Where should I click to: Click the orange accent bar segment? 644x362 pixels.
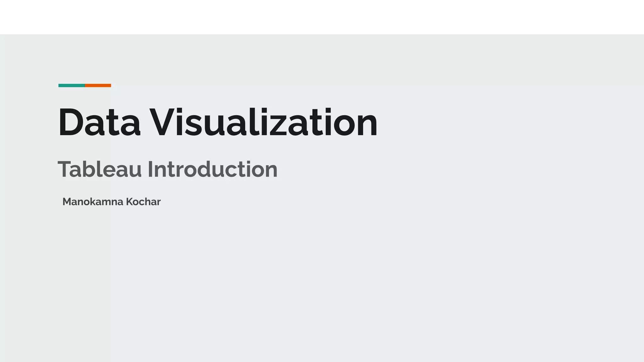[98, 85]
